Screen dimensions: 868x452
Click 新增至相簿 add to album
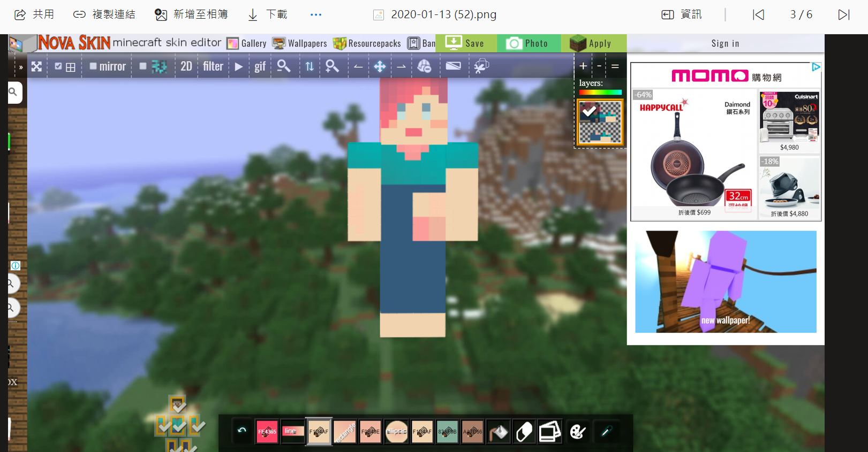(x=191, y=14)
